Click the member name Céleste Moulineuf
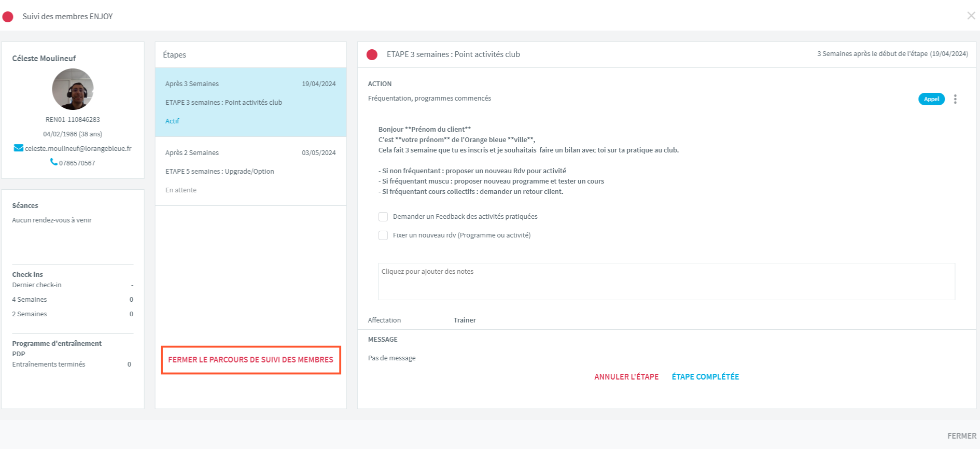This screenshot has width=980, height=449. pyautogui.click(x=44, y=59)
